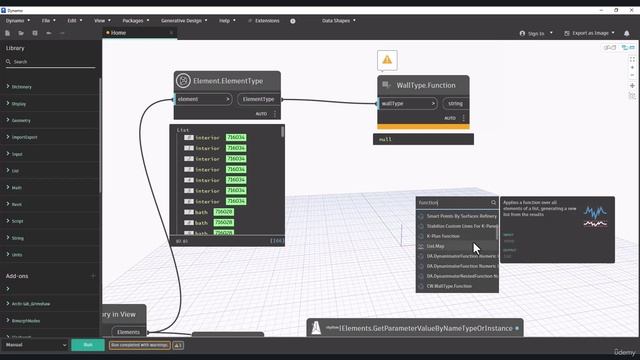The image size is (640, 360).
Task: Open the Packages menu
Action: point(136,20)
